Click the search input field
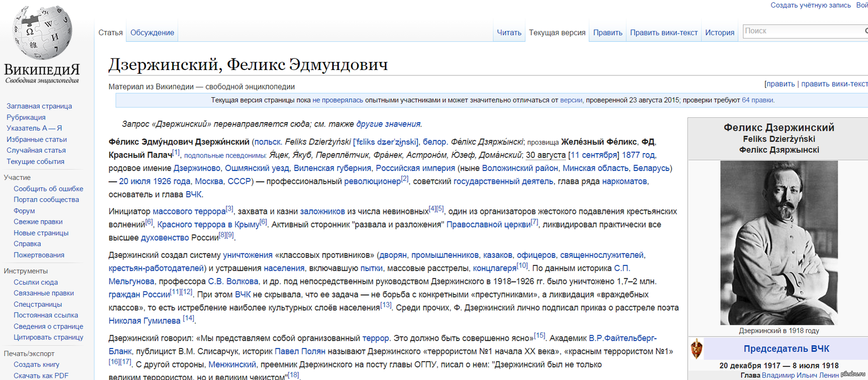The height and width of the screenshot is (380, 868). coord(803,31)
